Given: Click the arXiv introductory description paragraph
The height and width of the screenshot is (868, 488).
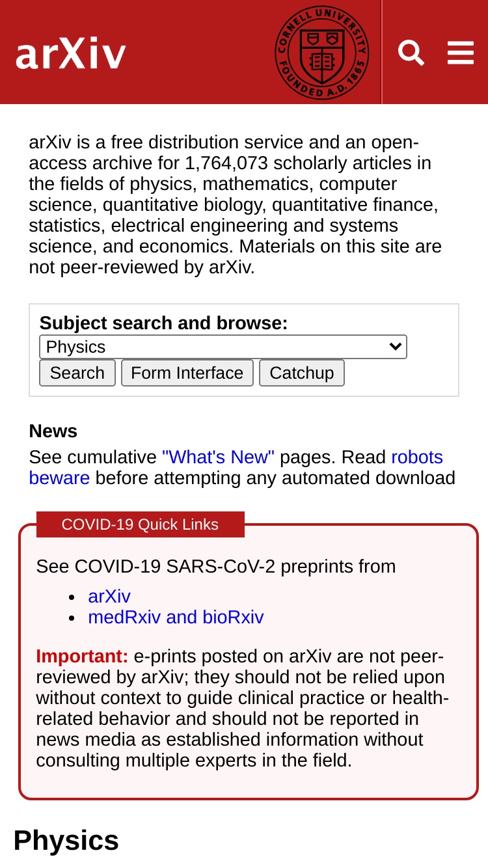Looking at the screenshot, I should click(x=236, y=205).
